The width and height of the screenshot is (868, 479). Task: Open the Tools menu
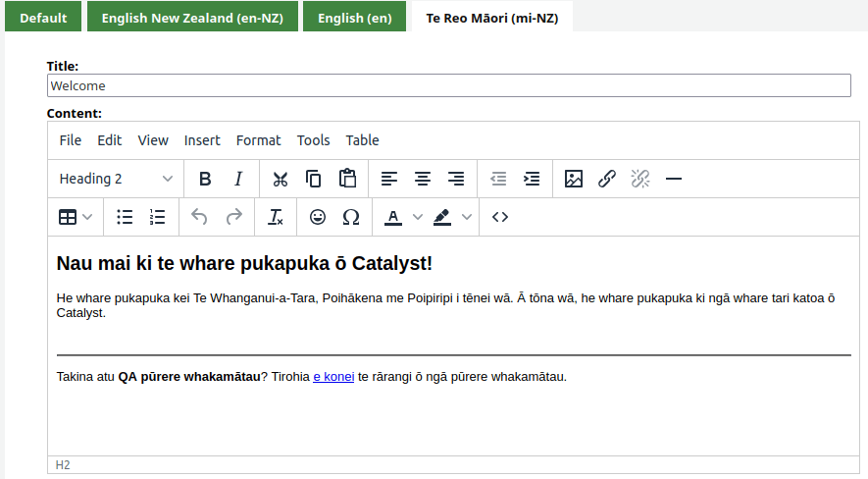tap(313, 140)
